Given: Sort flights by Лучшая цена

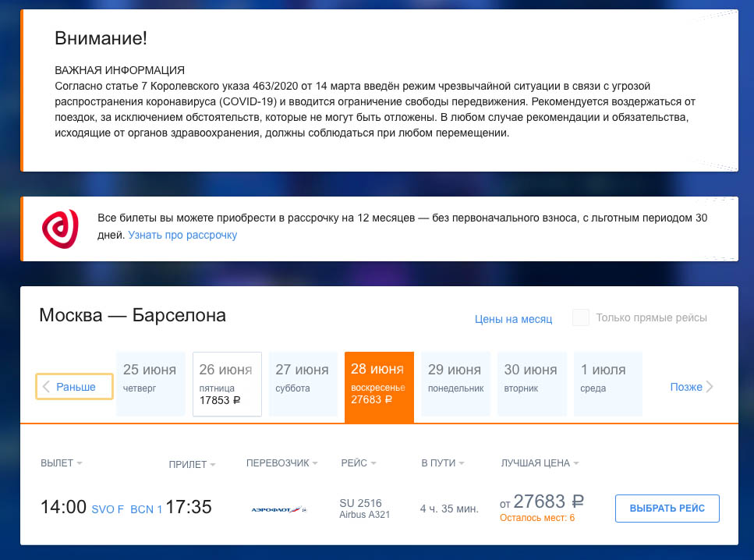Looking at the screenshot, I should [x=576, y=463].
